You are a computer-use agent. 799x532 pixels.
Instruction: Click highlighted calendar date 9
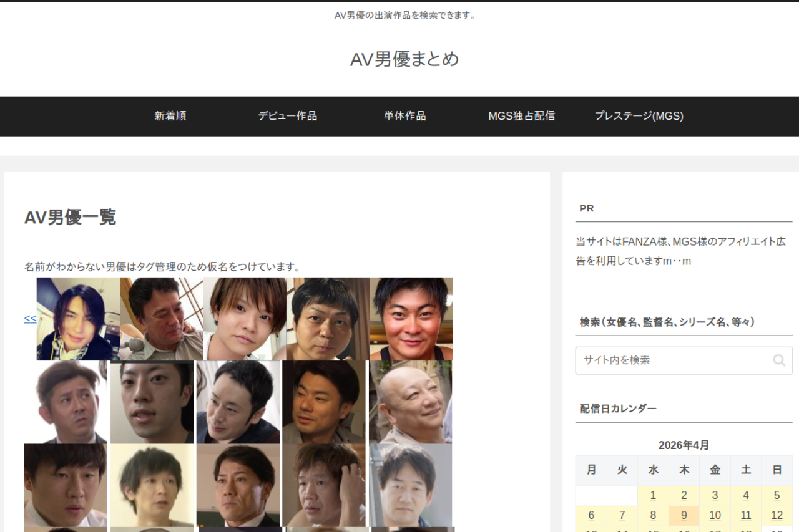pyautogui.click(x=684, y=515)
